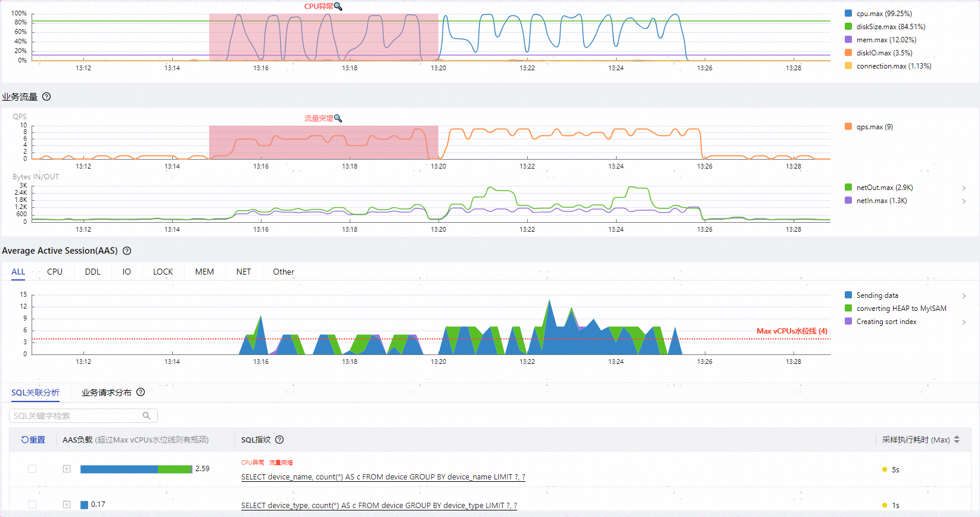Focus the SQL关键字检索 search field

coord(83,416)
